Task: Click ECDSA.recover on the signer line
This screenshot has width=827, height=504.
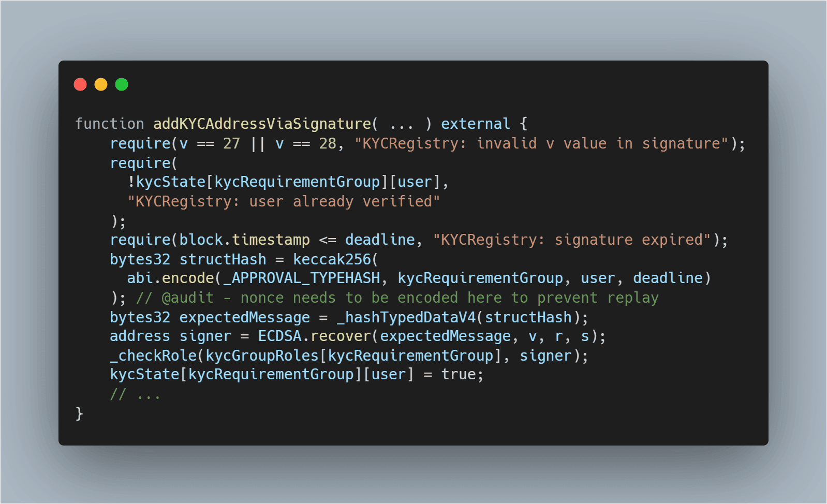Action: point(315,336)
